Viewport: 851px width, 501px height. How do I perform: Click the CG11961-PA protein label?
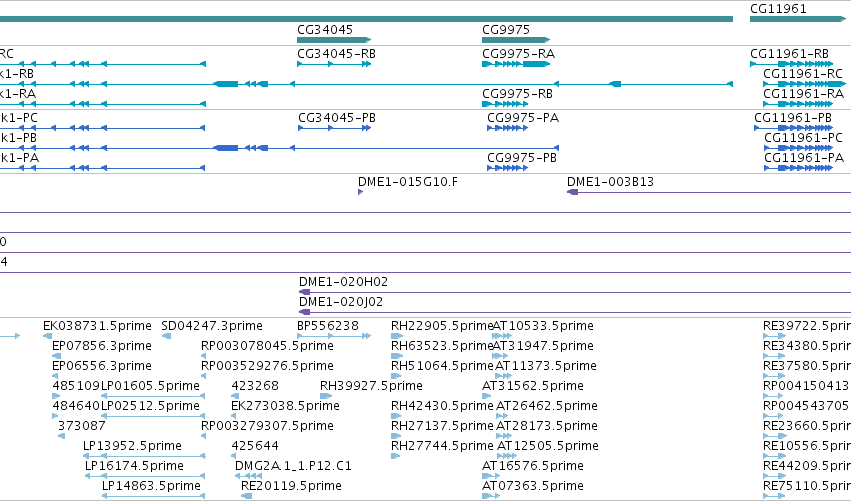(x=804, y=158)
